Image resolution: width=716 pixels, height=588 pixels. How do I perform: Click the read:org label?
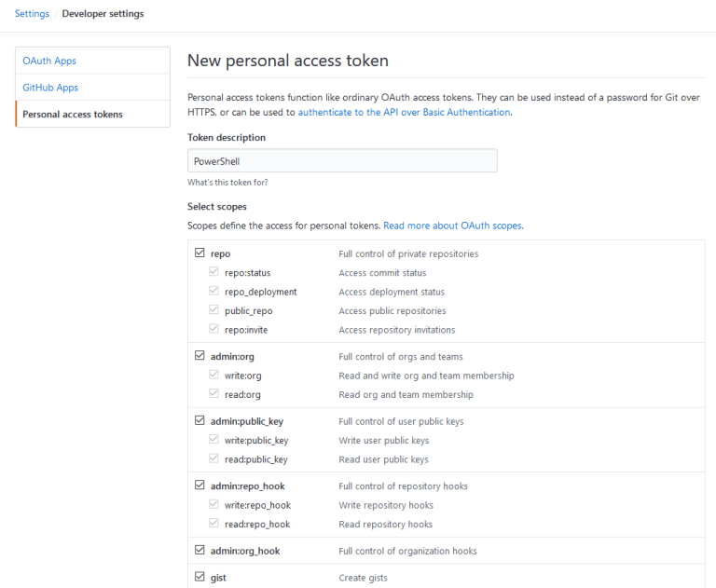[x=242, y=395]
